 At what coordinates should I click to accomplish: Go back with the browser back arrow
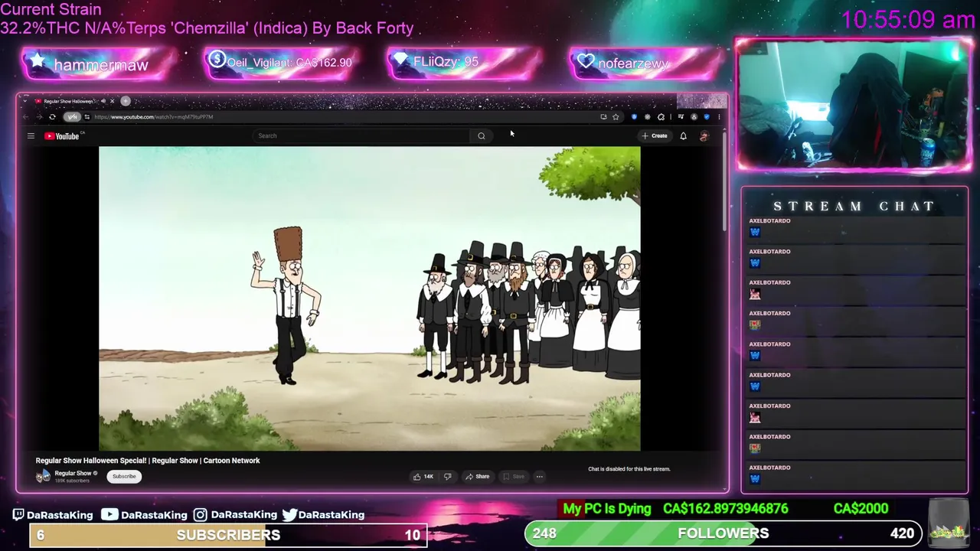pos(26,117)
